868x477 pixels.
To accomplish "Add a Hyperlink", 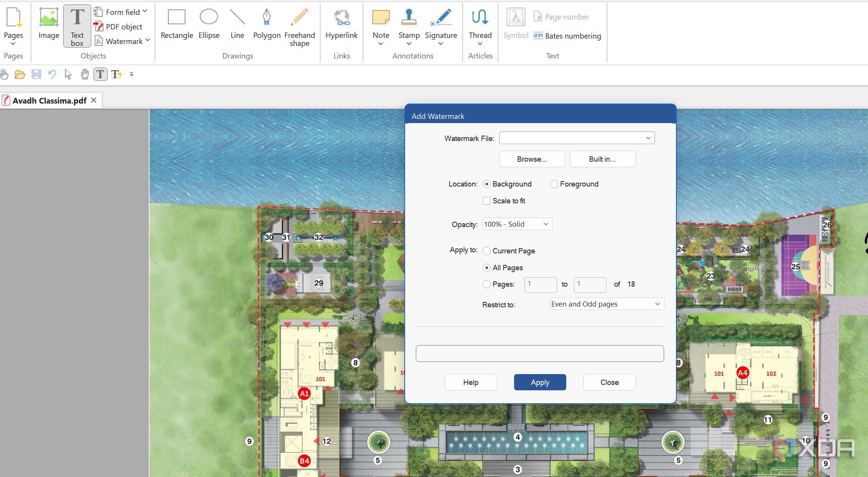I will click(342, 24).
